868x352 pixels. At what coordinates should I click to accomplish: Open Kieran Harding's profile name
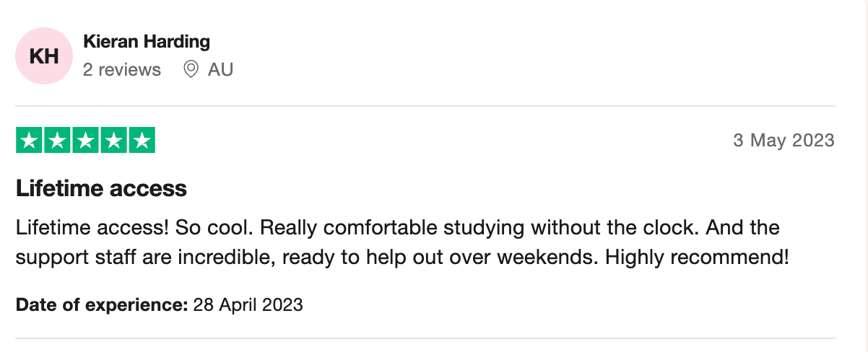pos(147,42)
